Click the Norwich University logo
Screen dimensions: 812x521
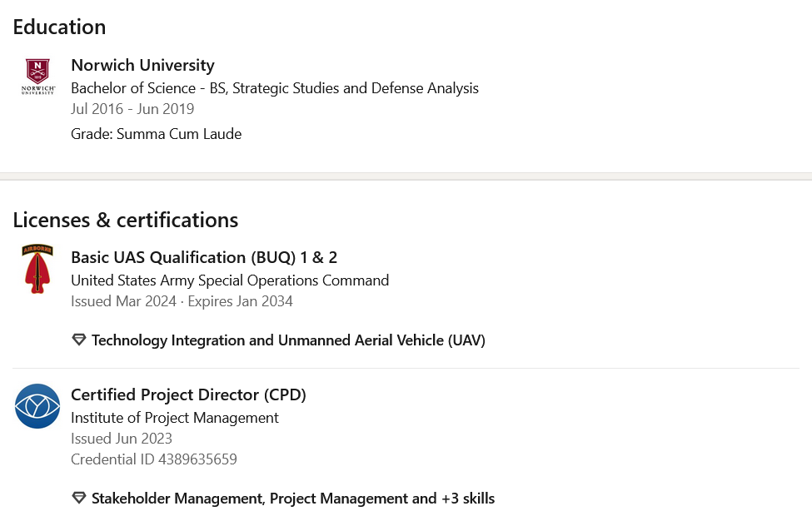click(37, 77)
